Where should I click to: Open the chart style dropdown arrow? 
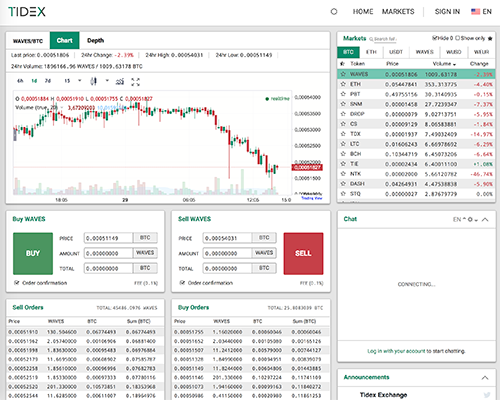[x=107, y=81]
